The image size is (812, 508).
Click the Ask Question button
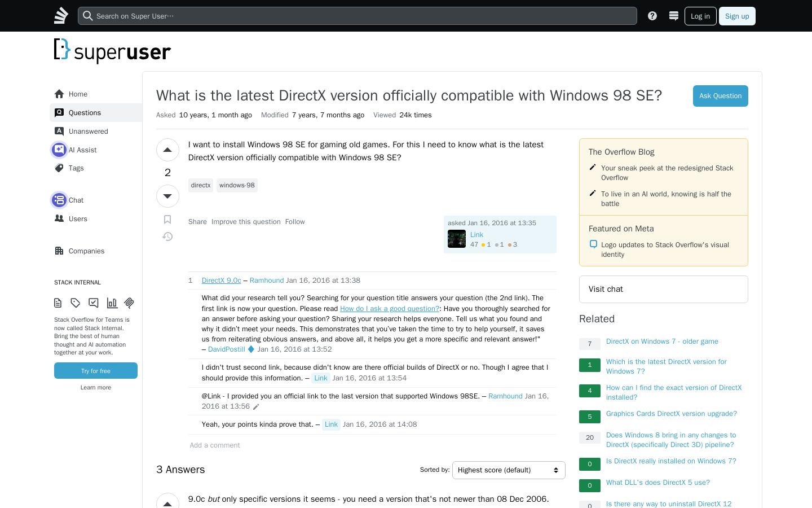[x=721, y=96]
